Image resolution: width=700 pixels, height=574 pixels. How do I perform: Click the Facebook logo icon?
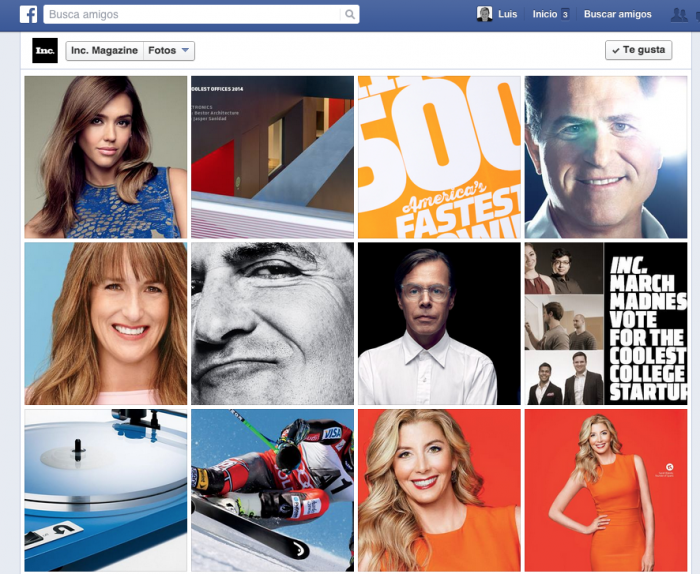pos(28,15)
